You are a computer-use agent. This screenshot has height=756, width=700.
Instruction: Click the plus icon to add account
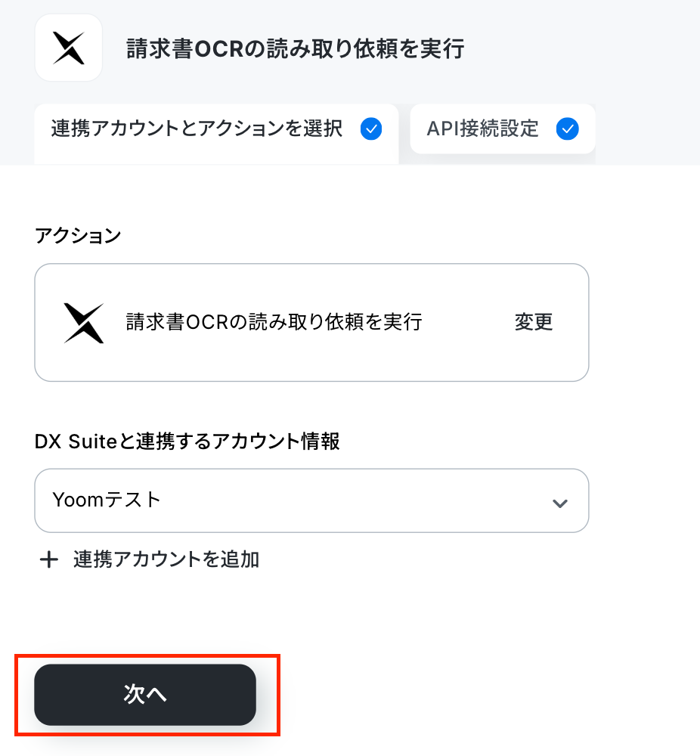coord(48,559)
